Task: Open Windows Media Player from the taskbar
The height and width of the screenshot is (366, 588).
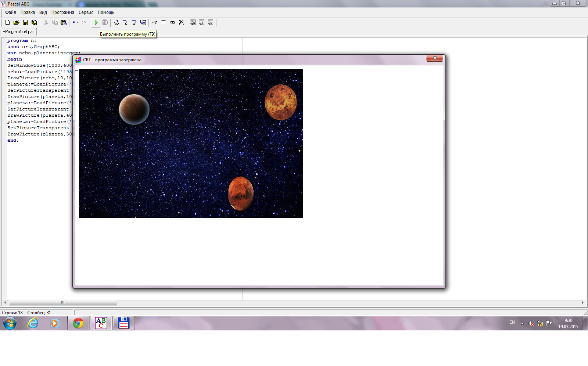Action: [55, 323]
